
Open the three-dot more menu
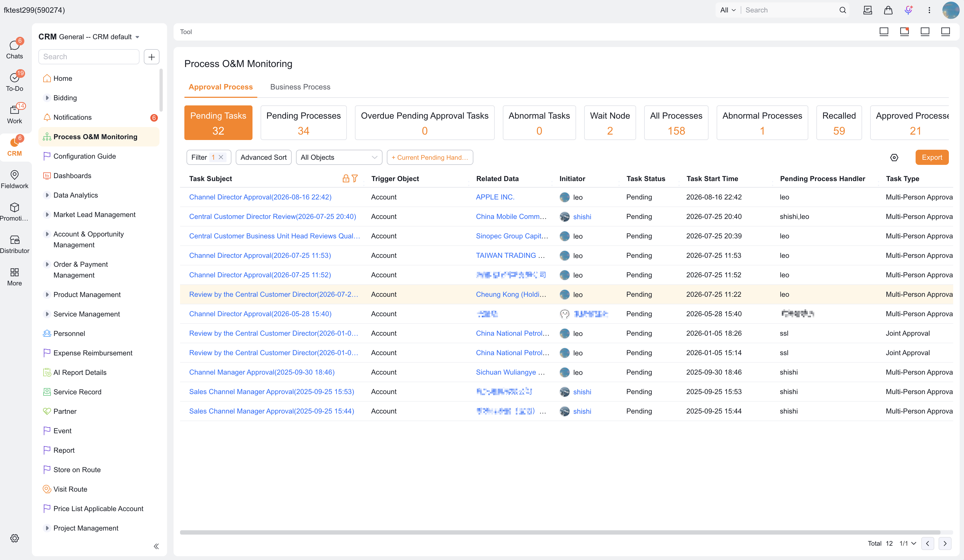(929, 10)
